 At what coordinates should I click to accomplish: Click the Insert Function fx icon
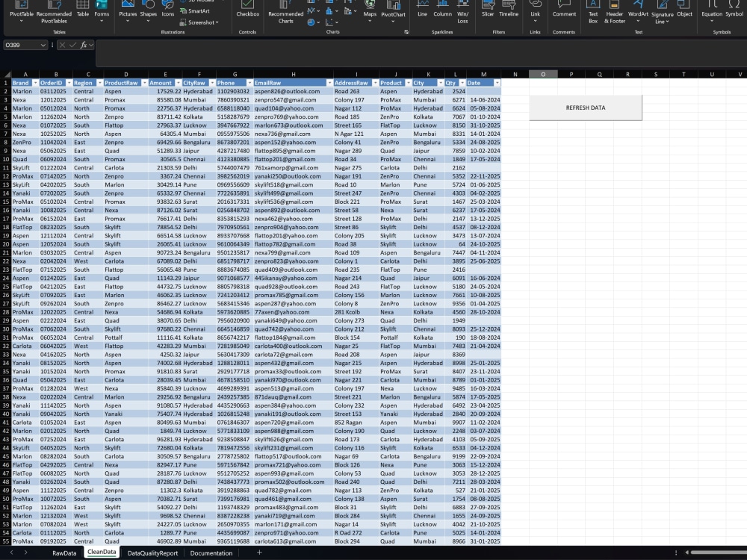[x=84, y=45]
